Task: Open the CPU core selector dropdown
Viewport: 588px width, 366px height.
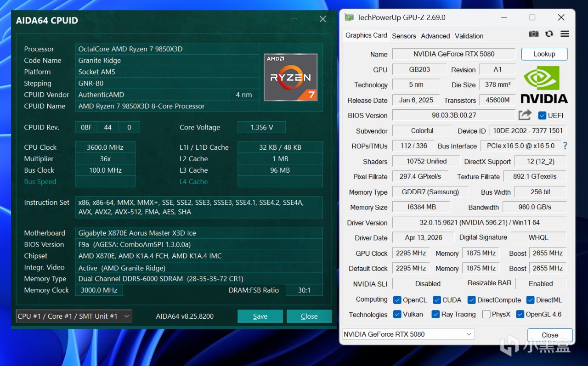Action: [x=74, y=316]
